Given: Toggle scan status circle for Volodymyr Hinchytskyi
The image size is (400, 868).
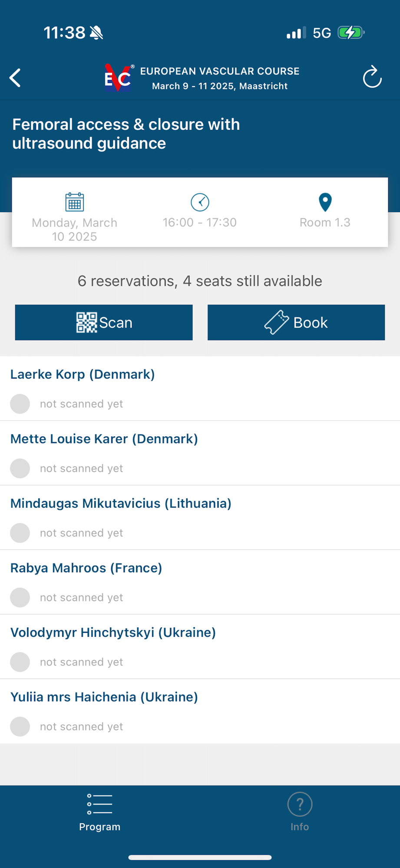Looking at the screenshot, I should click(20, 662).
